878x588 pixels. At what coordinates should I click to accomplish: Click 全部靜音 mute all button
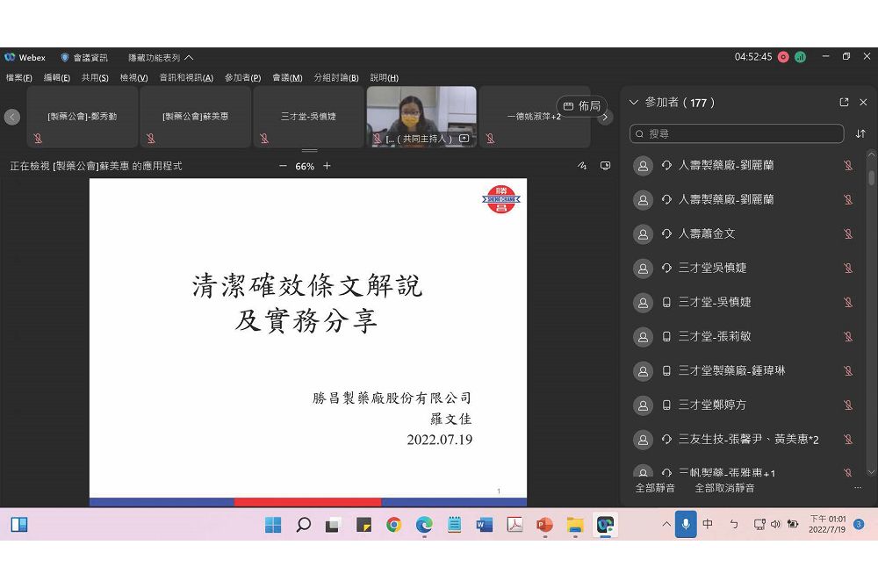(655, 488)
